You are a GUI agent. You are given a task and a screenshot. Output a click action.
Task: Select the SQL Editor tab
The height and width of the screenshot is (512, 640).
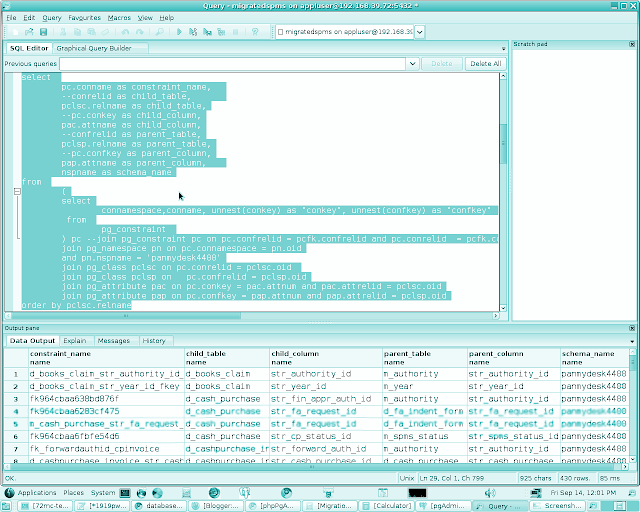tap(29, 48)
